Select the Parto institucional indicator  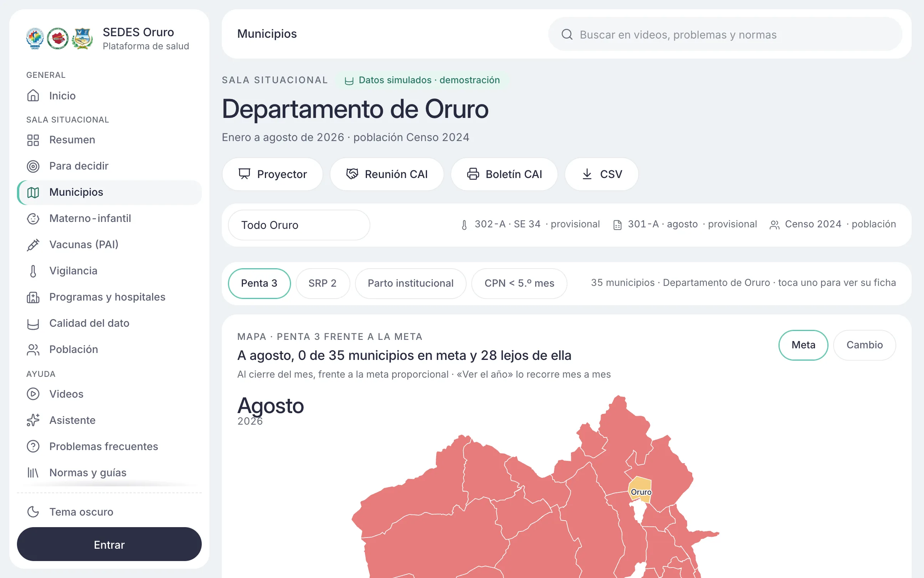[410, 283]
